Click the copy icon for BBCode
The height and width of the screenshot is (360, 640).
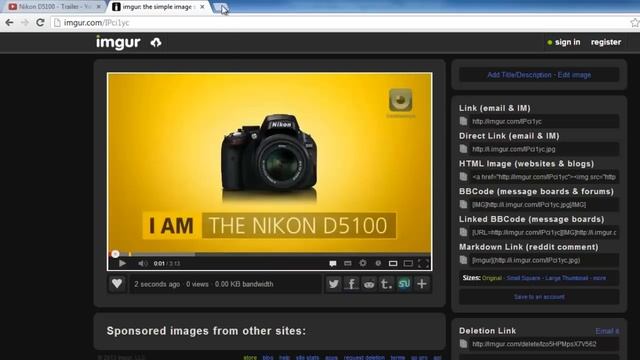(463, 204)
